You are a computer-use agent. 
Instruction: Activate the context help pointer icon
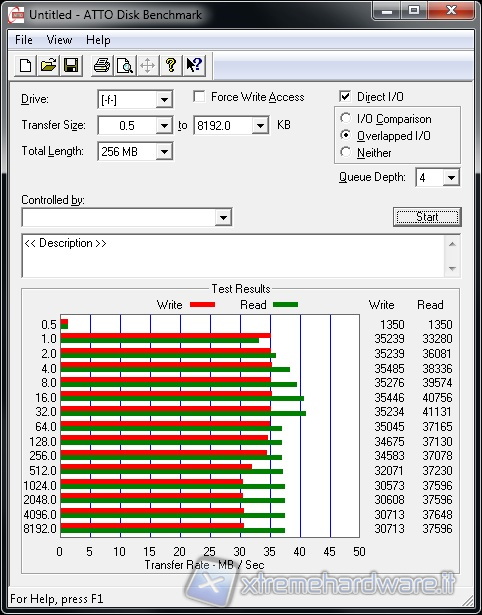point(194,65)
